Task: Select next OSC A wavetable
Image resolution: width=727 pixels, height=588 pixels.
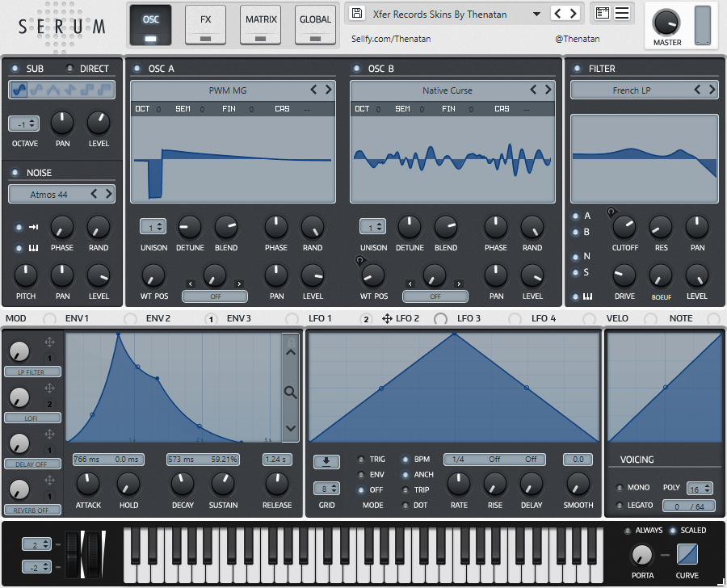Action: pyautogui.click(x=328, y=90)
